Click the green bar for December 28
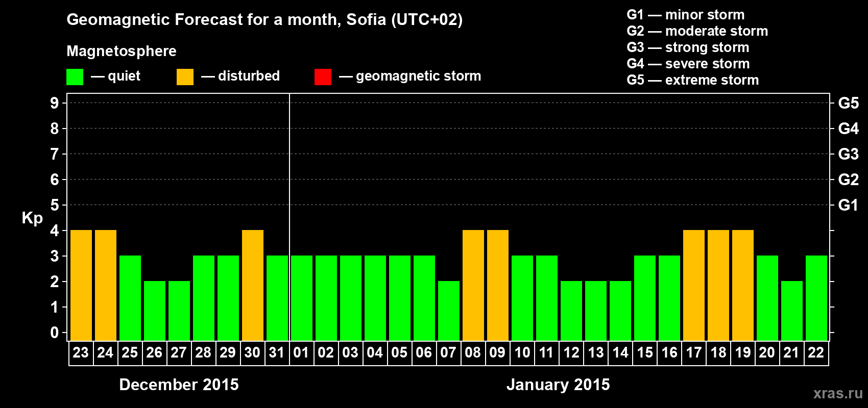The height and width of the screenshot is (408, 868). 204,298
